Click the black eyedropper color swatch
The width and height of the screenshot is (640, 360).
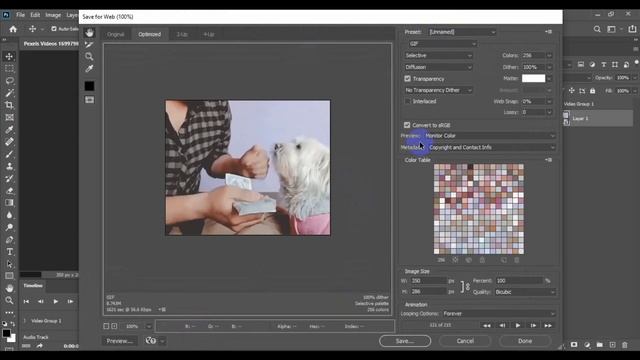point(89,86)
